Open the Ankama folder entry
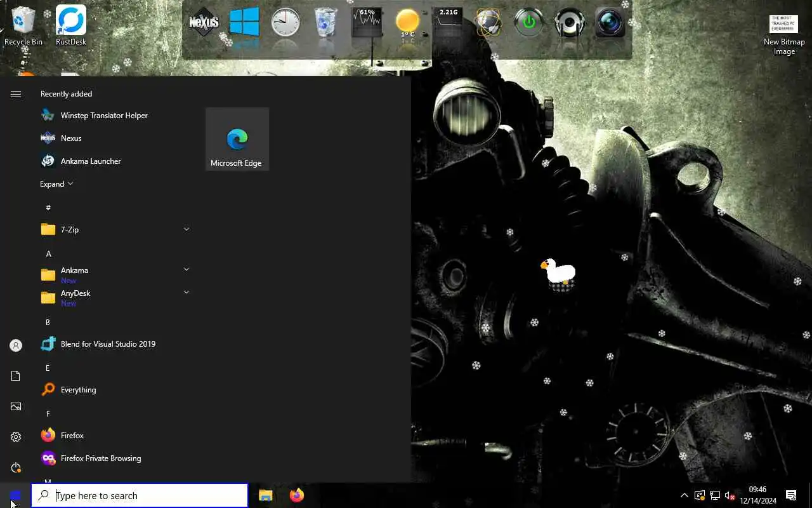This screenshot has height=508, width=812. point(114,275)
